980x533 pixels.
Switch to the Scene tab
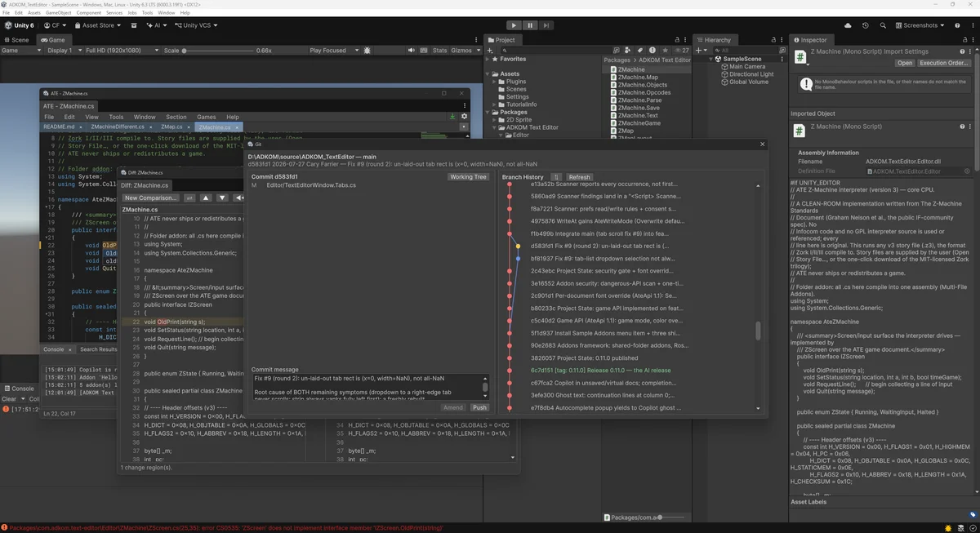[16, 40]
